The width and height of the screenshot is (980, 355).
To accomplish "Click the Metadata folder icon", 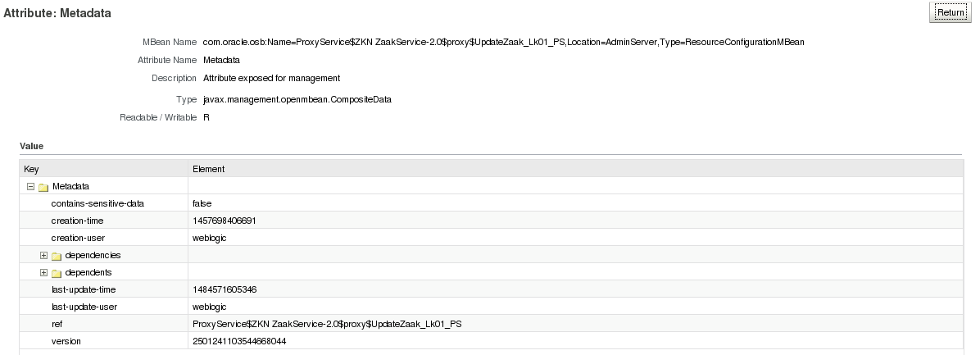I will pyautogui.click(x=43, y=187).
